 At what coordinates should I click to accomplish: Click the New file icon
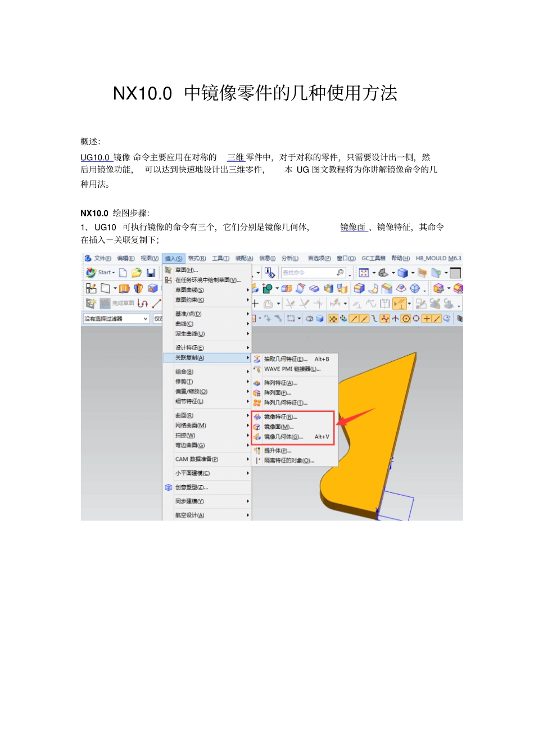point(123,273)
